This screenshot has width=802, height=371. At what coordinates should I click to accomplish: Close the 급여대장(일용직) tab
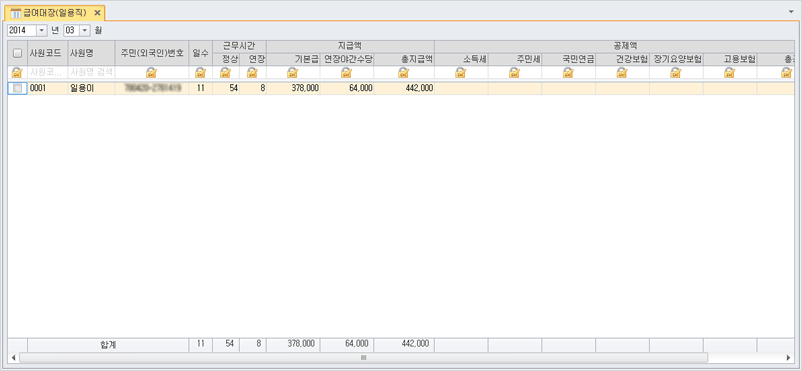coord(97,12)
